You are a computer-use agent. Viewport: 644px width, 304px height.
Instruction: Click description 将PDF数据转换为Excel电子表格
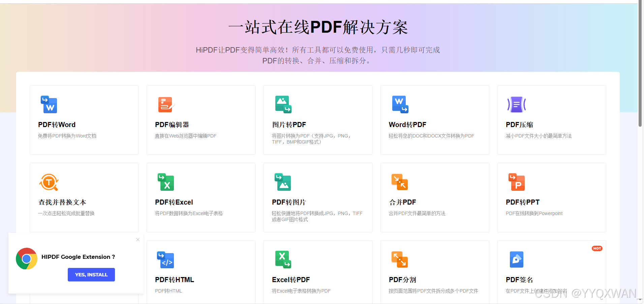coord(189,213)
